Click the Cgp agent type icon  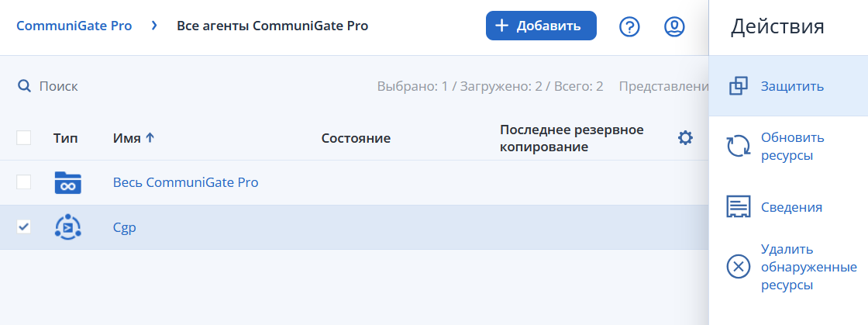68,227
